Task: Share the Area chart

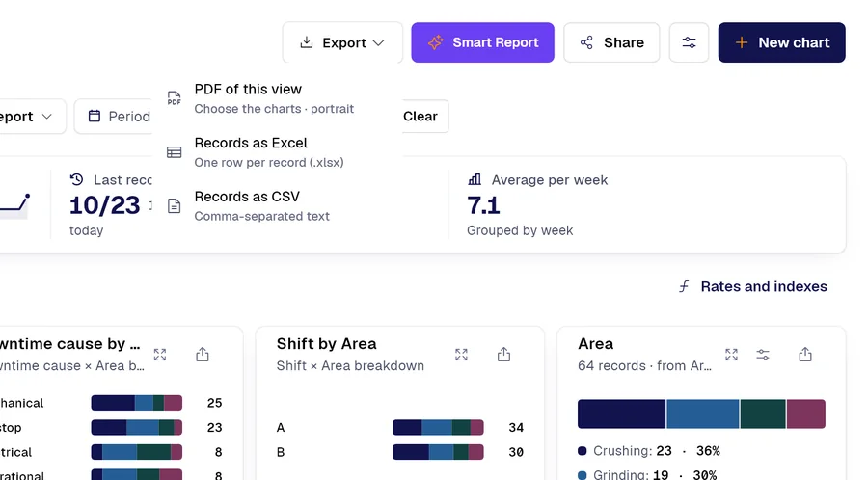Action: click(x=805, y=355)
